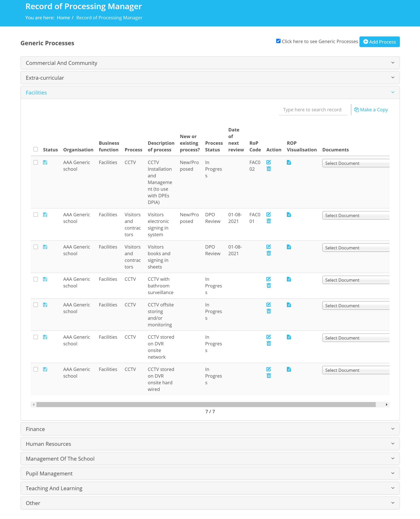Click right arrow of horizontal table scrollbar

pyautogui.click(x=386, y=404)
